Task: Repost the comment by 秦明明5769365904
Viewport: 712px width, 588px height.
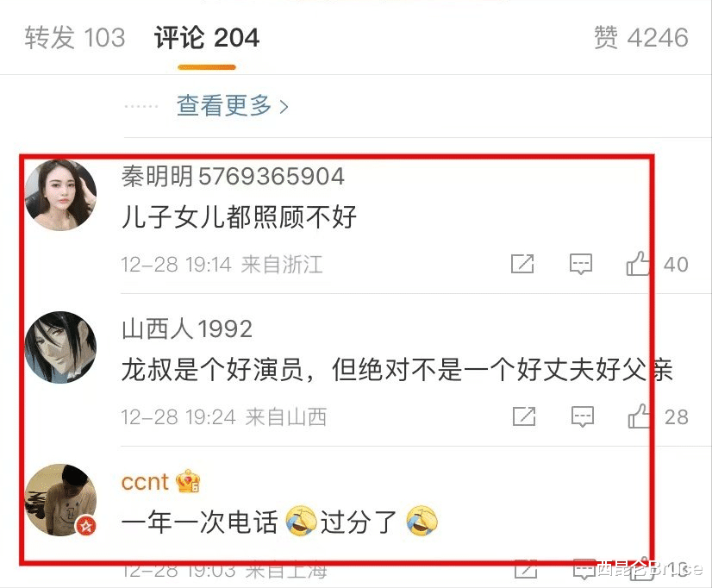Action: coord(522,264)
